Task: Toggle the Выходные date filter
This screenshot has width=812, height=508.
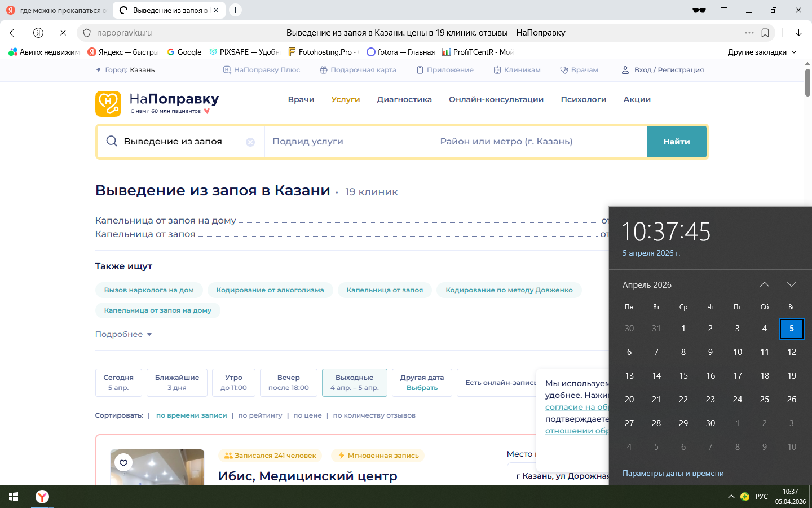Action: click(354, 383)
